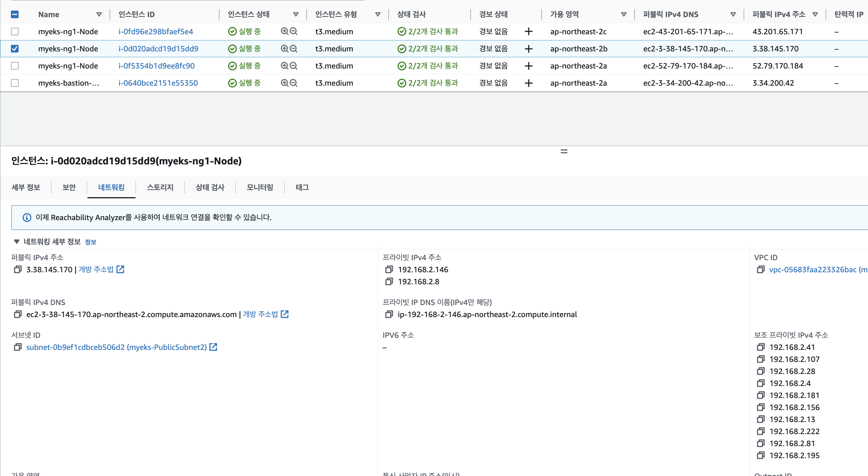Viewport: 868px width, 476px height.
Task: Uncheck the selected myeks-ng1-Node i-0d020adcd19d15dd9 row
Action: pos(15,49)
